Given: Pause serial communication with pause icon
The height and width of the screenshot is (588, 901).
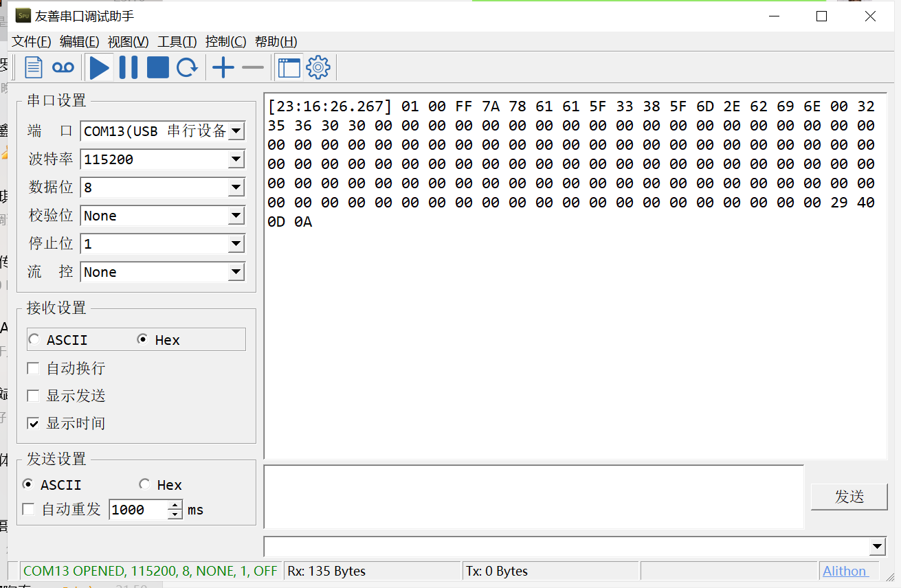Looking at the screenshot, I should (x=129, y=67).
